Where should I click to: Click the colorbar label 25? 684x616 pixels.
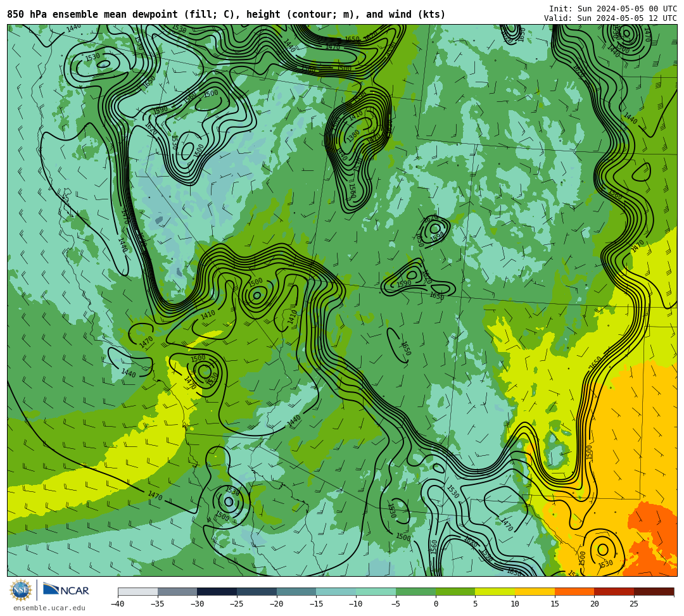point(634,604)
